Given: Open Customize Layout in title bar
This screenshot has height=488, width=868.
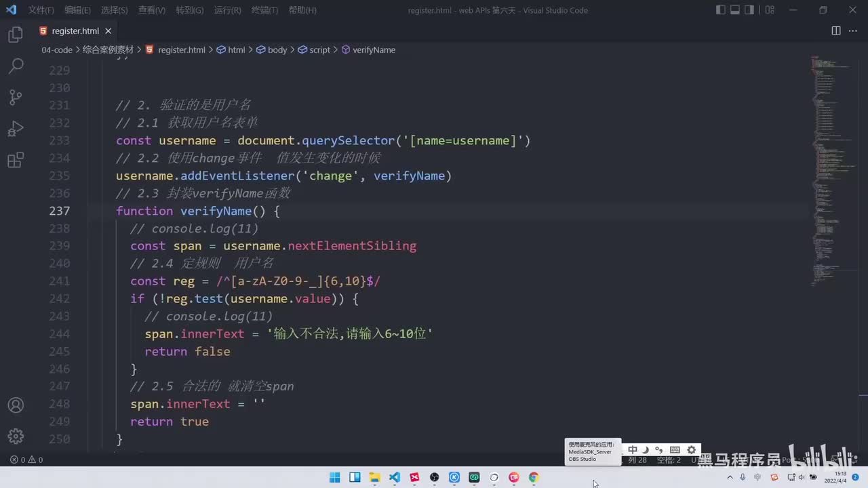Looking at the screenshot, I should [770, 10].
